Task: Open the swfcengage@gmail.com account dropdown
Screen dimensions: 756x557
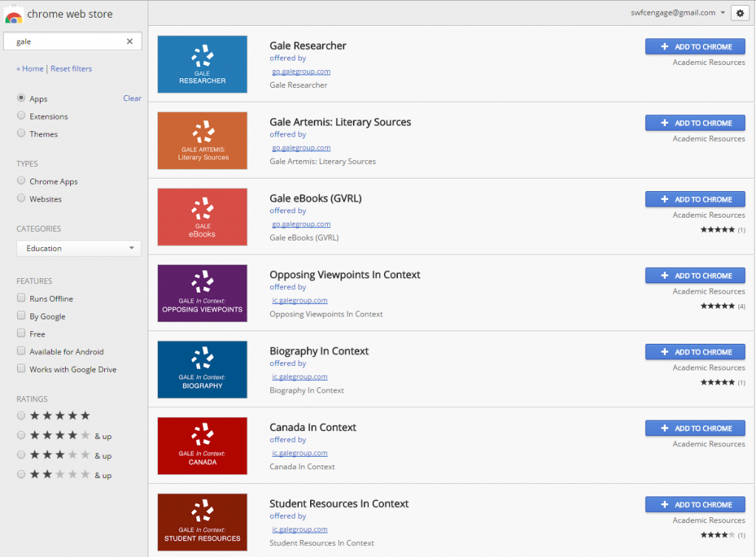Action: 678,13
